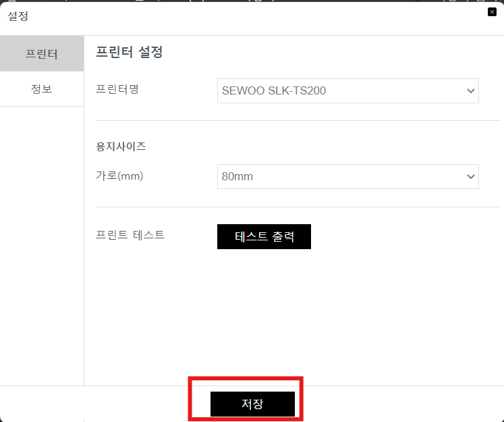Click the SEWOO SLK-TS200 selected value text
The height and width of the screenshot is (422, 504).
274,90
